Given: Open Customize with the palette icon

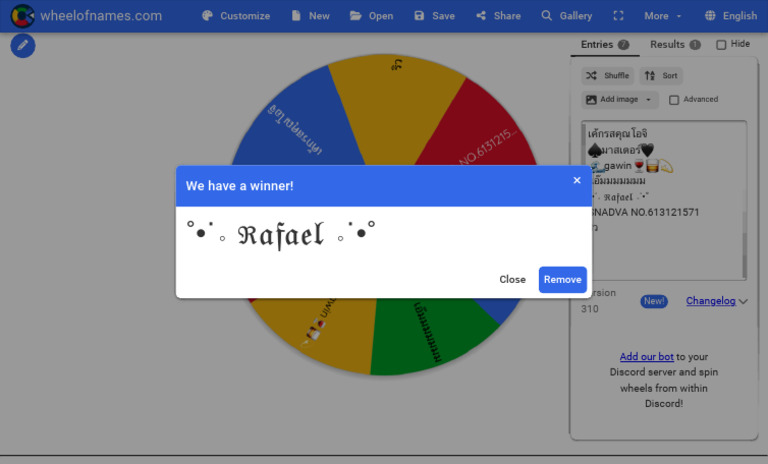Looking at the screenshot, I should click(x=207, y=16).
